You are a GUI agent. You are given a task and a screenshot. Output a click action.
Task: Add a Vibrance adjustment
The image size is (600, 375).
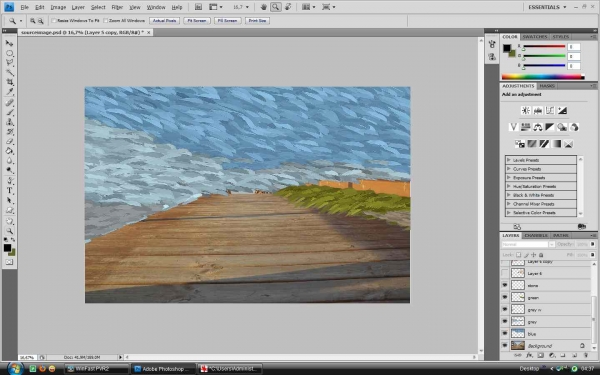point(513,127)
